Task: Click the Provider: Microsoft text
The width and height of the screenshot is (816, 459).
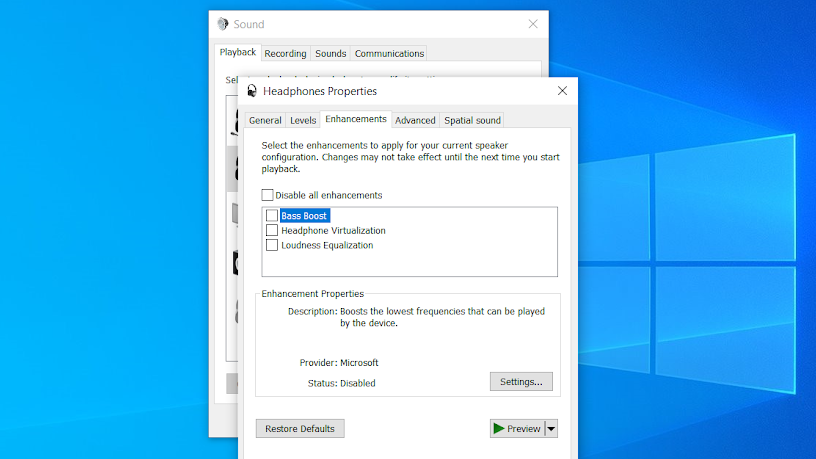Action: (339, 363)
